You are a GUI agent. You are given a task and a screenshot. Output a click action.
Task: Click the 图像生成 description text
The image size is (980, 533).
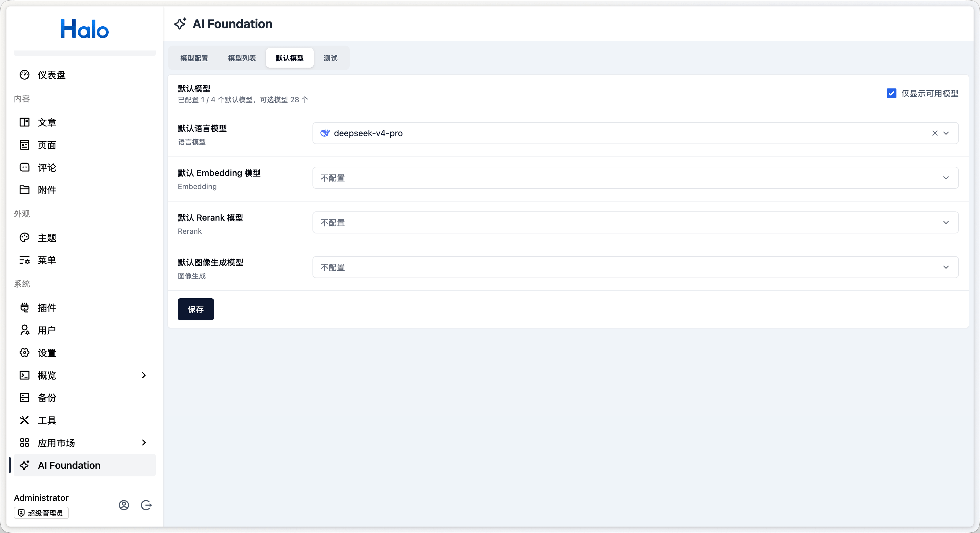coord(192,276)
